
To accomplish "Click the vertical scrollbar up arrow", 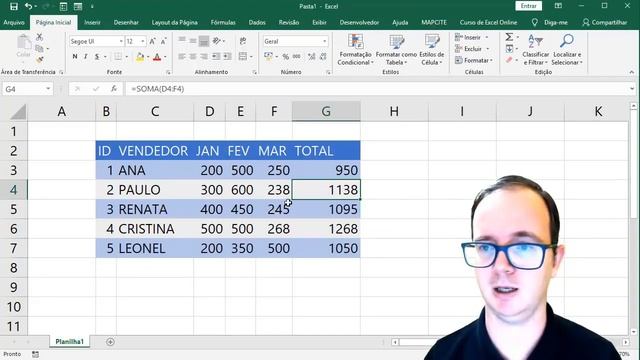I will (x=633, y=106).
